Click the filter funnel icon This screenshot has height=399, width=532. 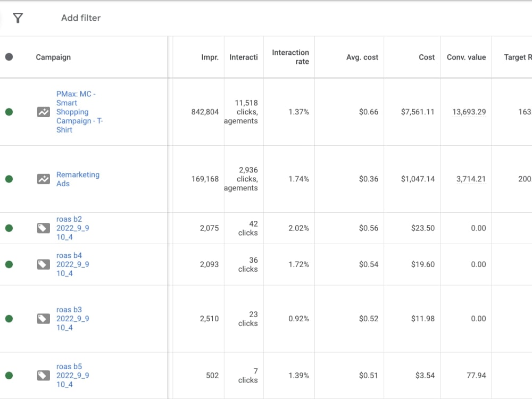point(18,18)
